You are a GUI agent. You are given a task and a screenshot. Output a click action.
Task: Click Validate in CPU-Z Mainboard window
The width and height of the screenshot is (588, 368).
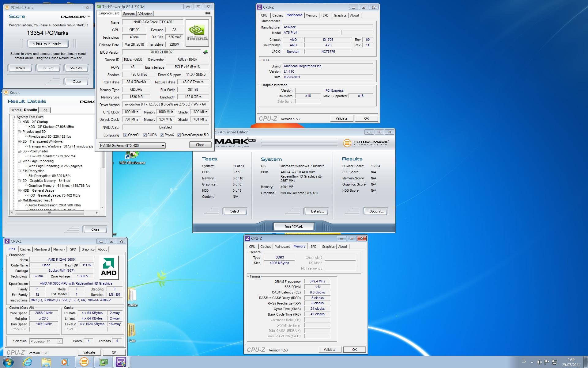tap(341, 118)
